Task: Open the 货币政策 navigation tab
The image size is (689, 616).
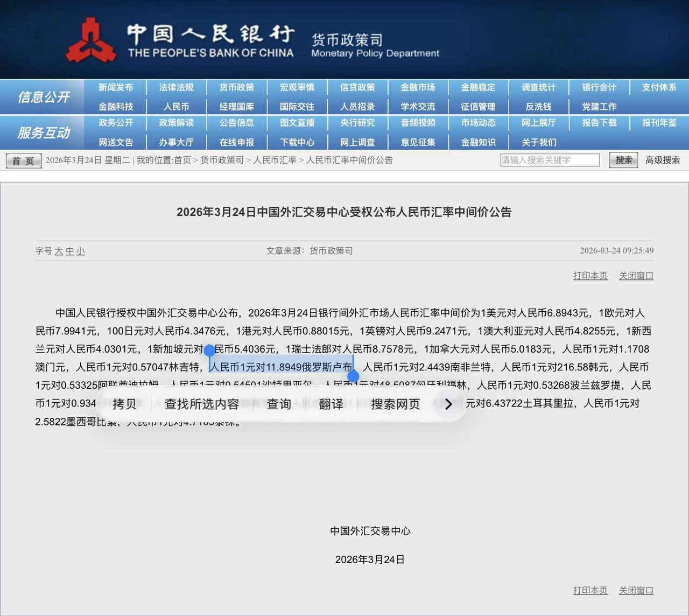Action: tap(236, 87)
